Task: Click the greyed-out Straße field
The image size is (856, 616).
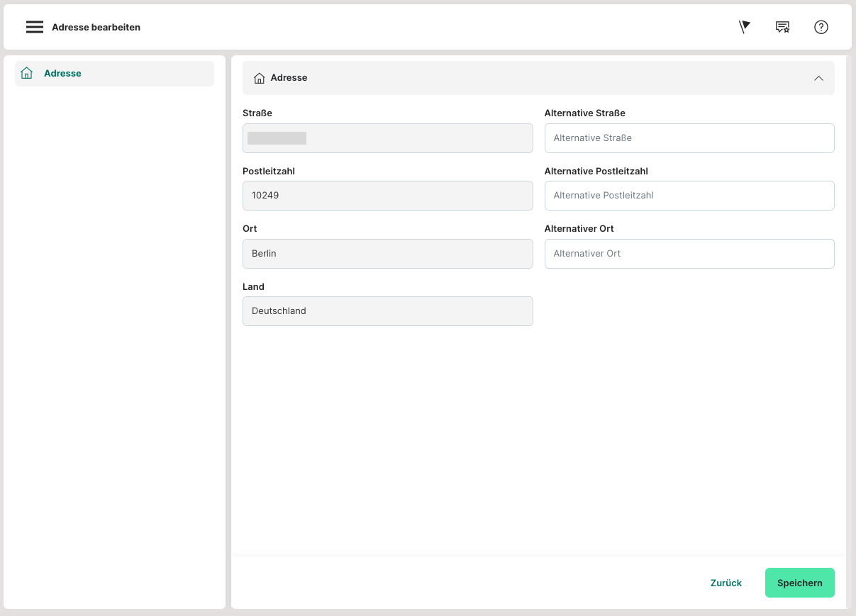Action: (x=387, y=138)
